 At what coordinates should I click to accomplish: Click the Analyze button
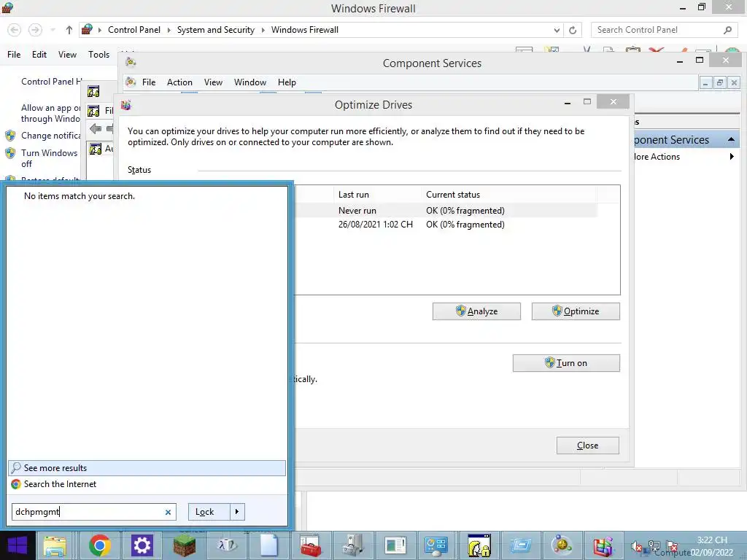point(476,311)
